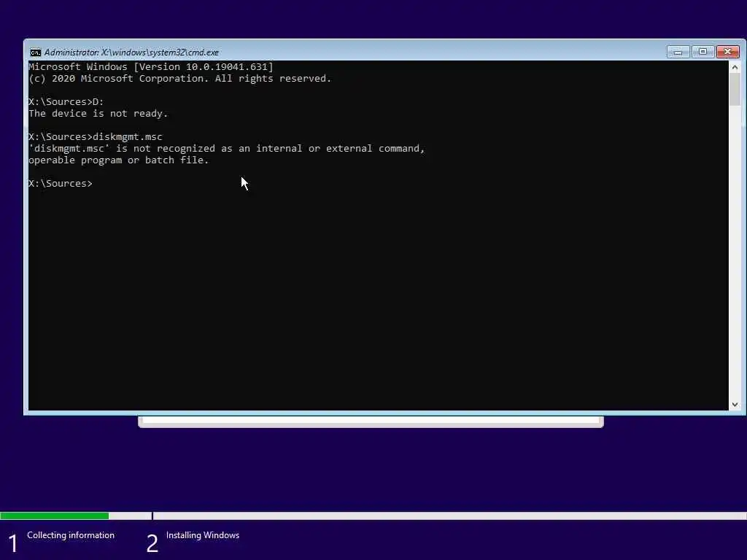Click the 'X:\Sources>D:' command line
Viewport: 747px width, 560px height.
click(x=66, y=101)
